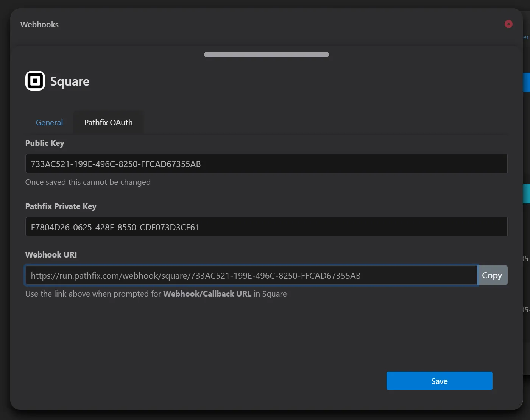
Task: Click the Pathfix Private Key label
Action: click(61, 206)
